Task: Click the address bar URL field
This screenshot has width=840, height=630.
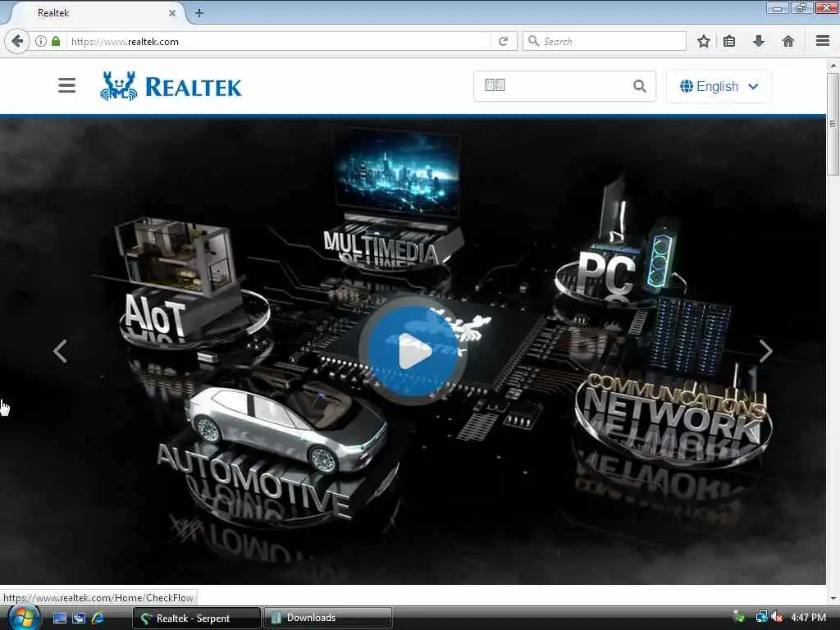Action: (279, 41)
